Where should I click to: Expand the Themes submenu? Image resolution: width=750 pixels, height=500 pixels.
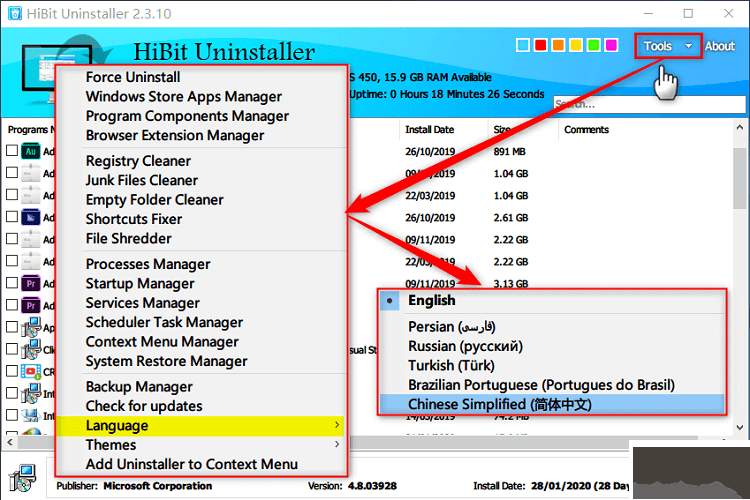201,445
